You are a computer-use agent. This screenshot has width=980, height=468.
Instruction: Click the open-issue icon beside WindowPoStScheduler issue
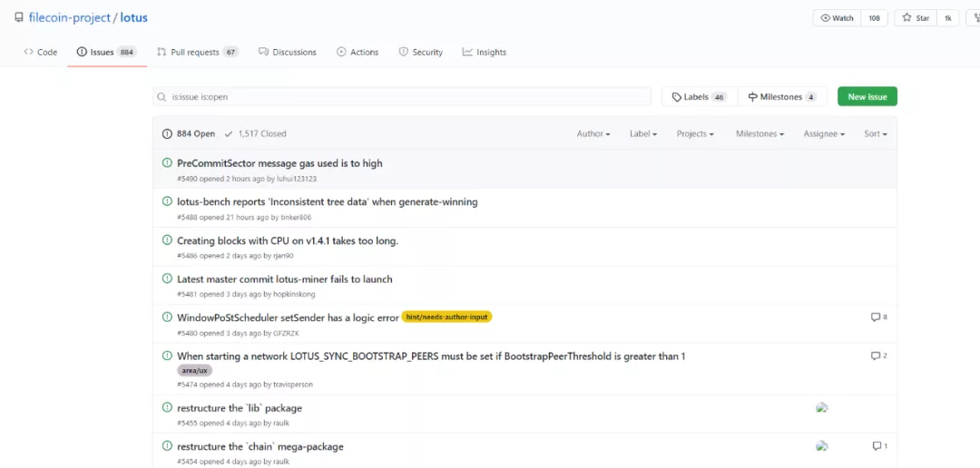tap(167, 317)
